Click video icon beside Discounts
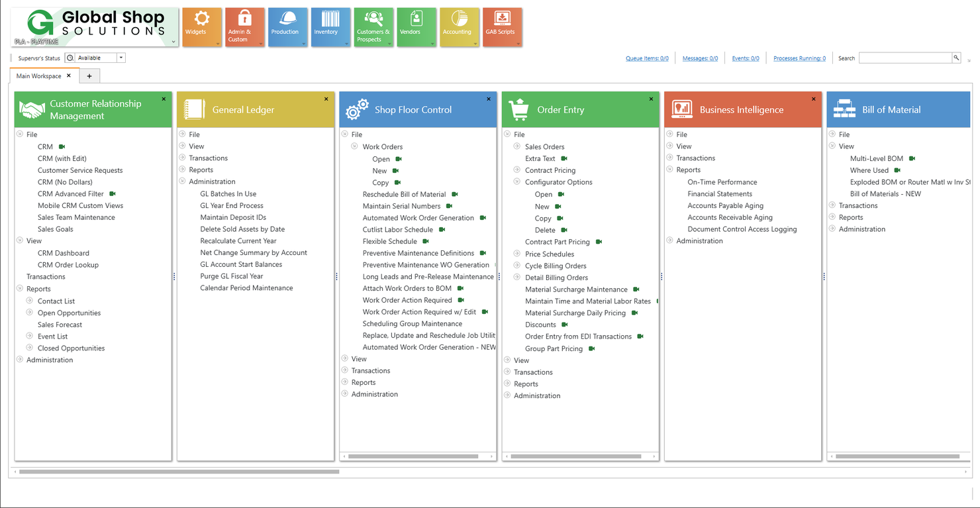Screen dimensions: 980x508 pyautogui.click(x=565, y=325)
